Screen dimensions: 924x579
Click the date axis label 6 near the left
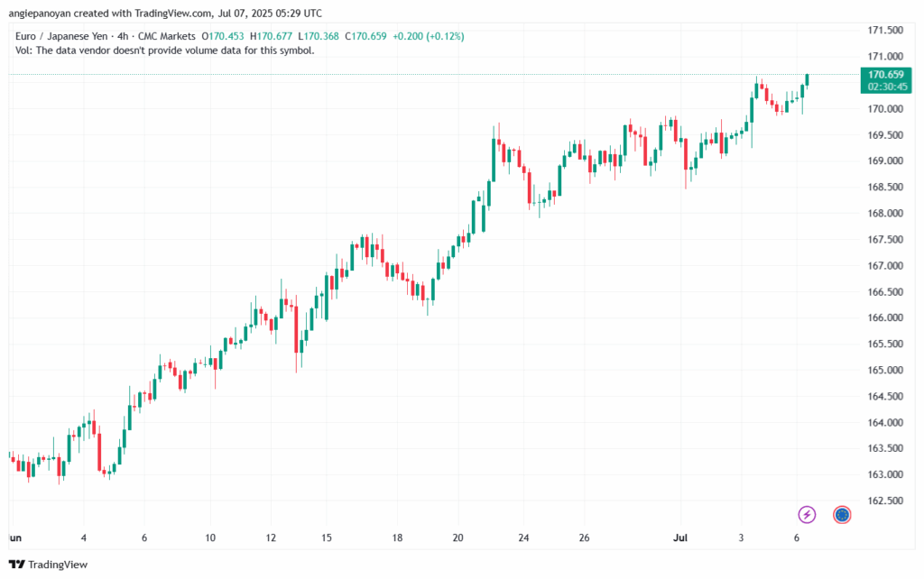click(x=144, y=538)
